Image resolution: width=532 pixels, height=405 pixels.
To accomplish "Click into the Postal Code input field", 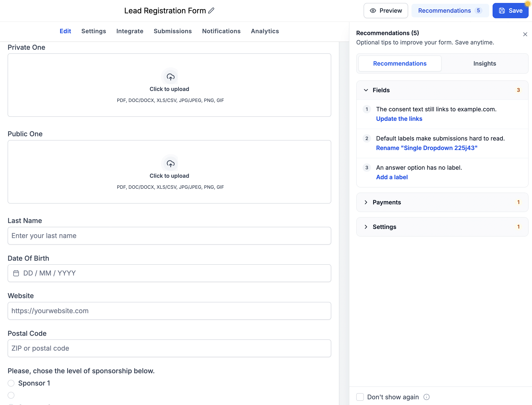I will pos(169,348).
